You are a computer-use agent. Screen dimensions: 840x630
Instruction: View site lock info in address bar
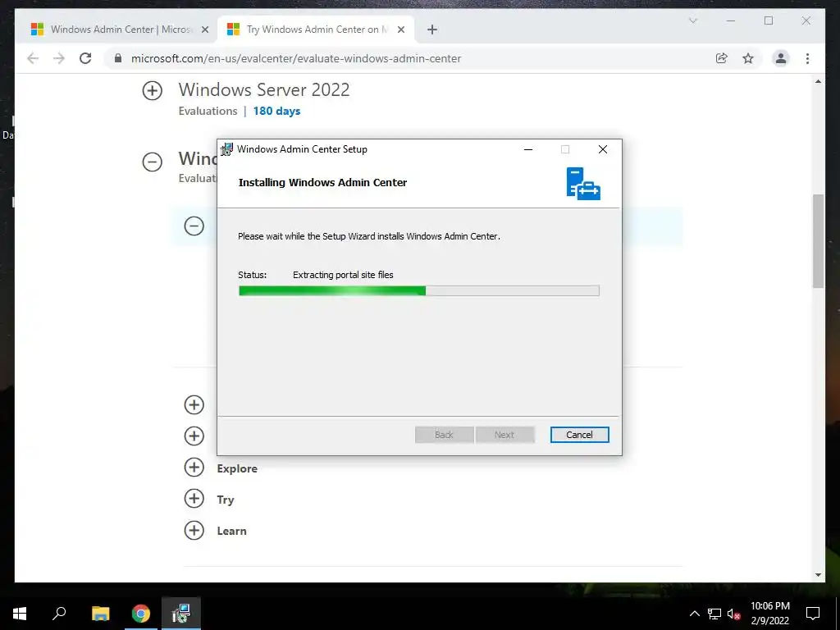[118, 58]
